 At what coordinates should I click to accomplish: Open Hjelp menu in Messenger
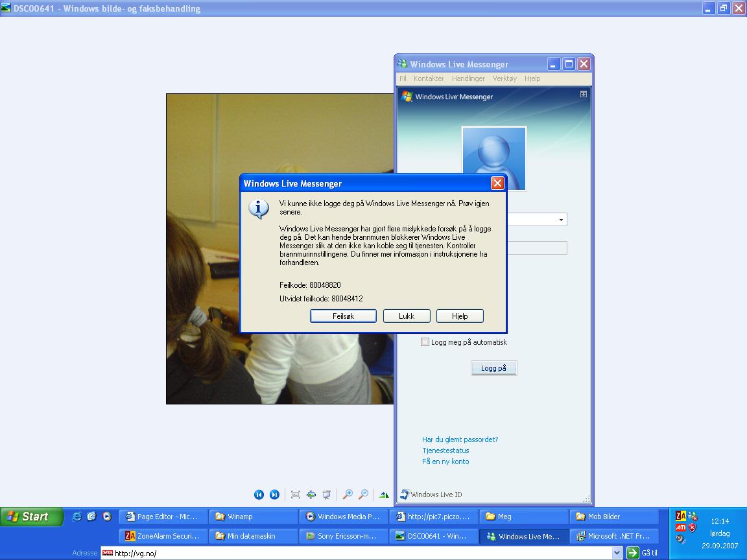coord(532,78)
